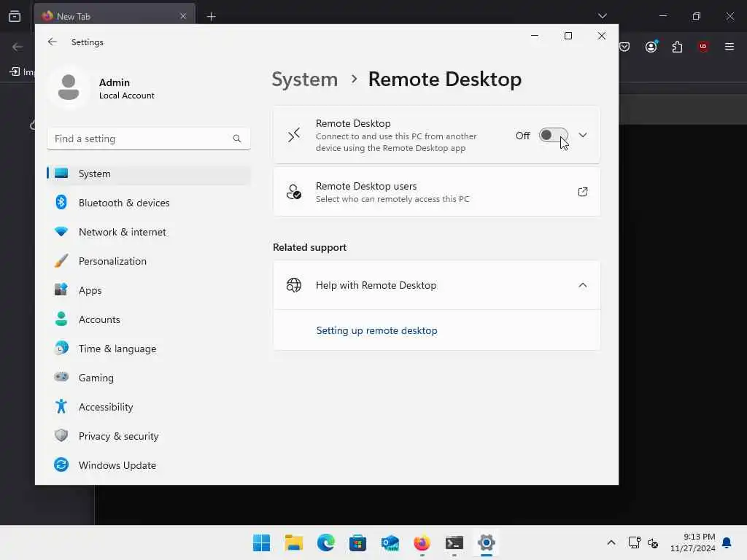Click the Gaming controller icon

coord(61,377)
